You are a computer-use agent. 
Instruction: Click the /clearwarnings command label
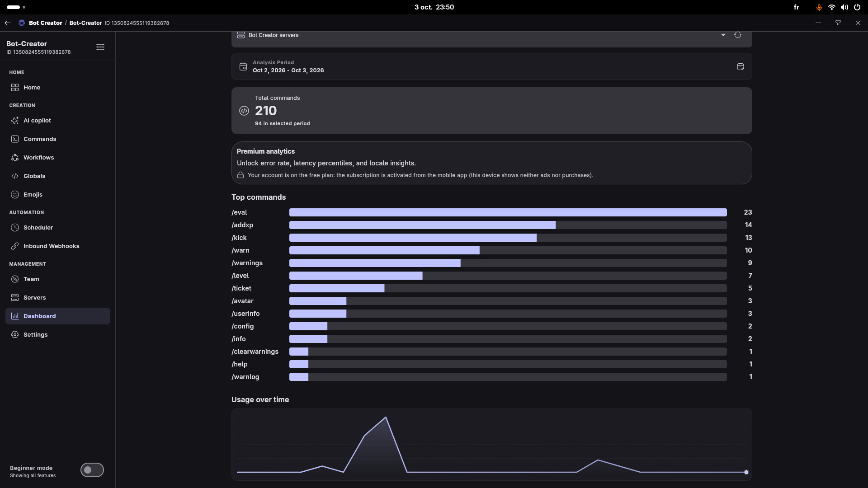coord(255,352)
